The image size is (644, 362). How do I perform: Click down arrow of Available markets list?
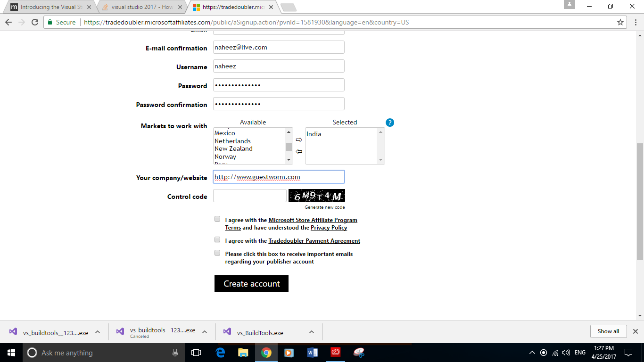coord(289,160)
